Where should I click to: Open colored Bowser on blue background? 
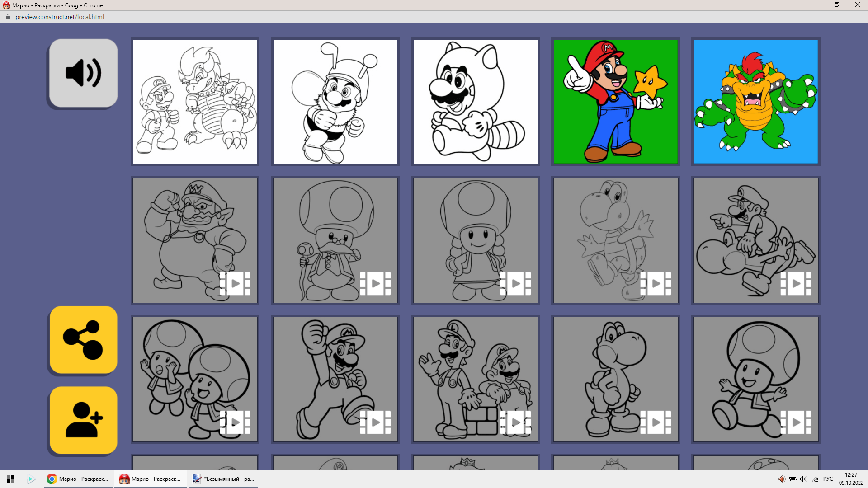[x=755, y=102]
